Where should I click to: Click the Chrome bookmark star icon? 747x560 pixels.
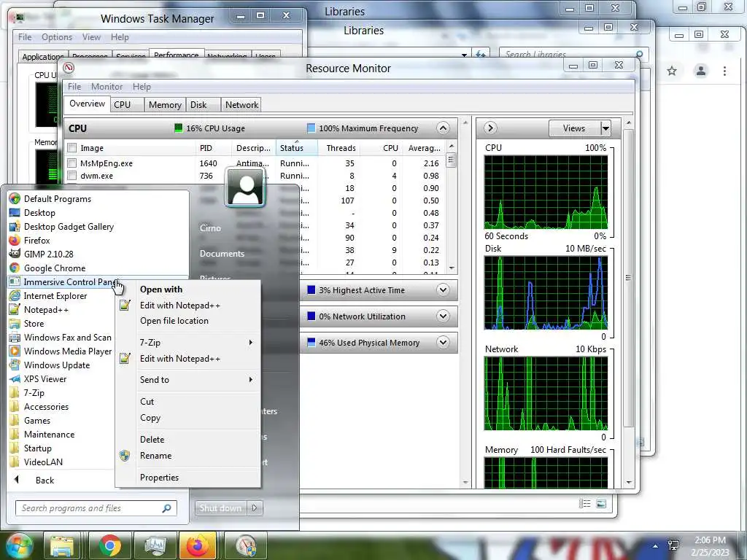pos(672,71)
